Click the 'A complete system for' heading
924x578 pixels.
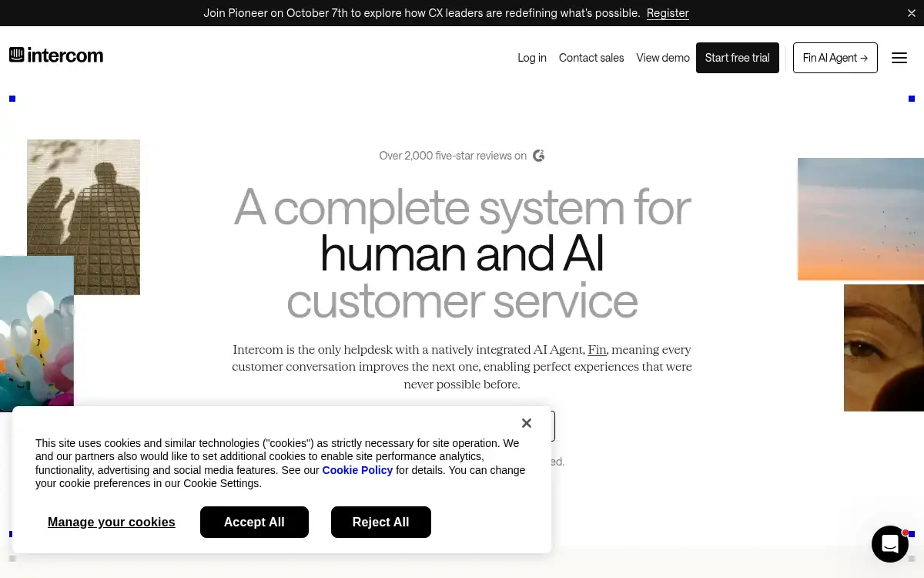[462, 207]
